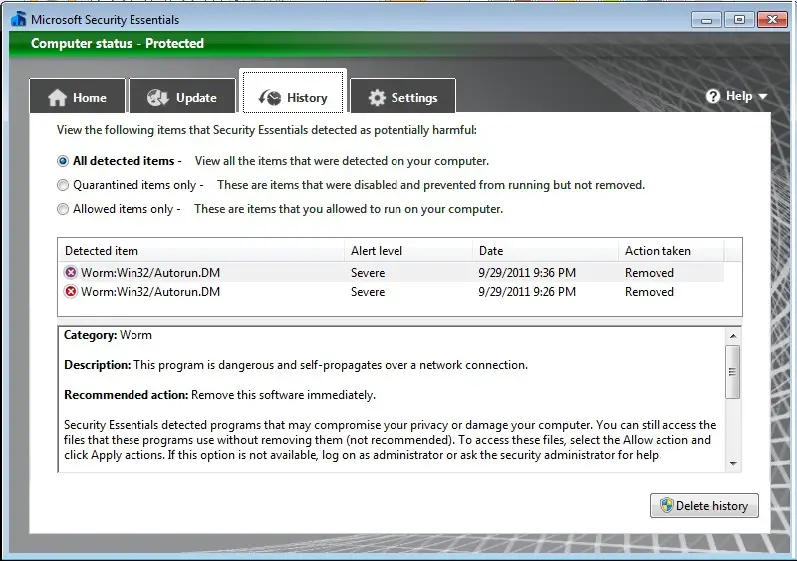Viewport: 797px width, 561px height.
Task: Select All detected items radio button
Action: coord(63,161)
